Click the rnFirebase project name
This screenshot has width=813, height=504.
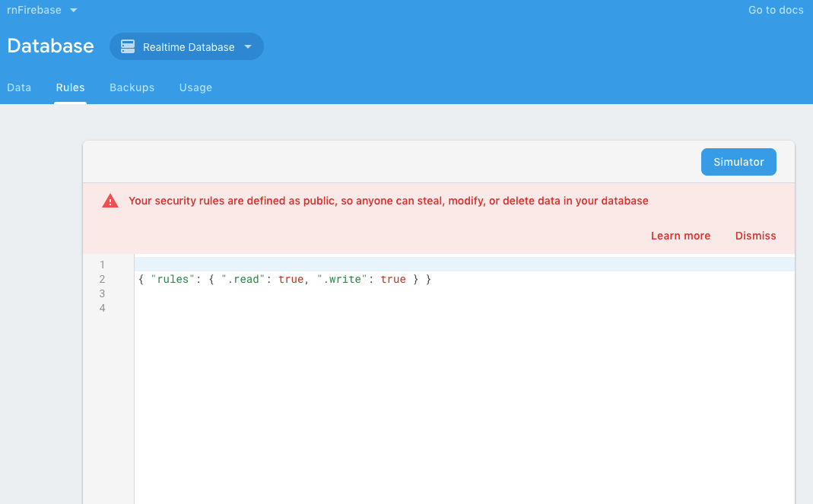tap(34, 10)
